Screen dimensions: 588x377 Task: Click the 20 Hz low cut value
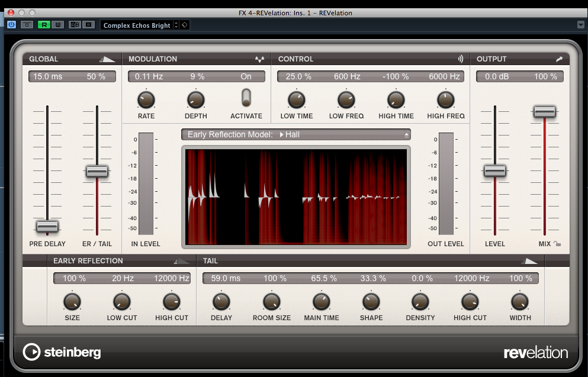123,278
